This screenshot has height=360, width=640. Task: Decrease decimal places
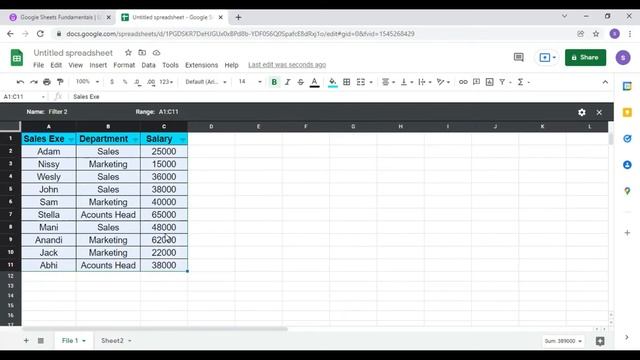(138, 82)
